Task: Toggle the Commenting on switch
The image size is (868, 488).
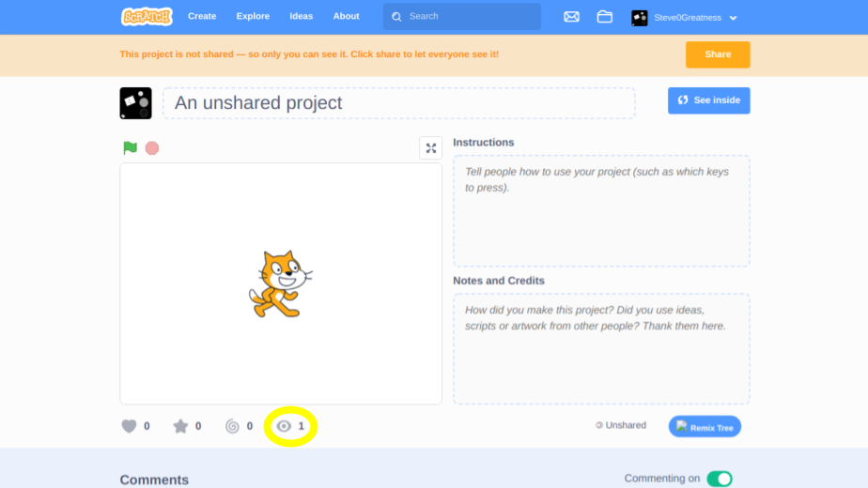Action: click(x=719, y=479)
